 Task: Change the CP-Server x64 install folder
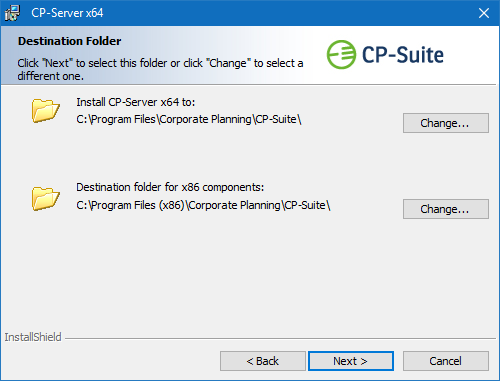[x=446, y=123]
